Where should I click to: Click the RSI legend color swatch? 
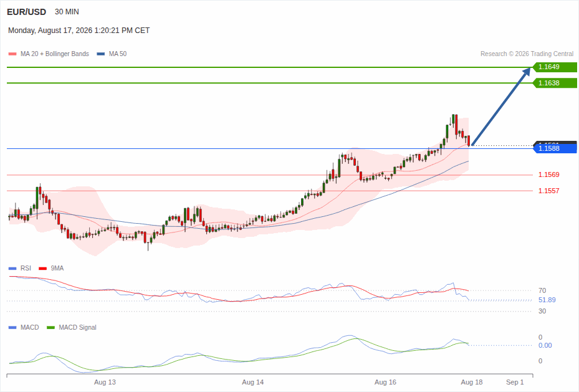[12, 269]
